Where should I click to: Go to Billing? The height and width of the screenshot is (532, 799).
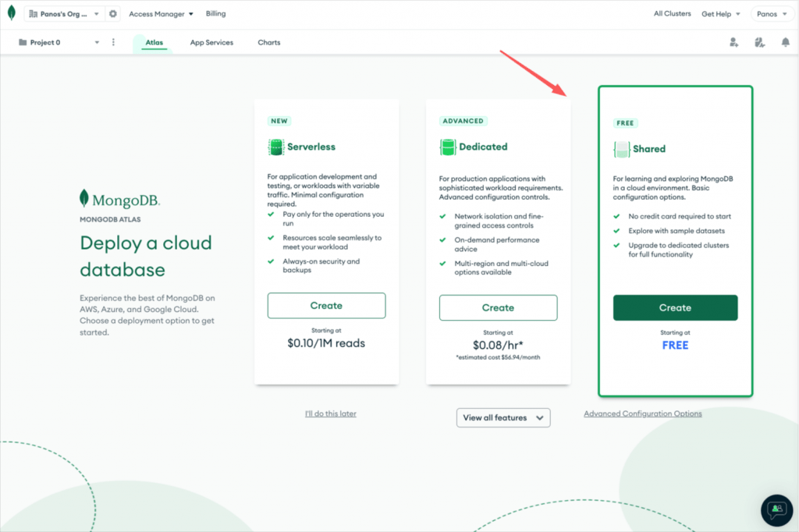point(215,14)
